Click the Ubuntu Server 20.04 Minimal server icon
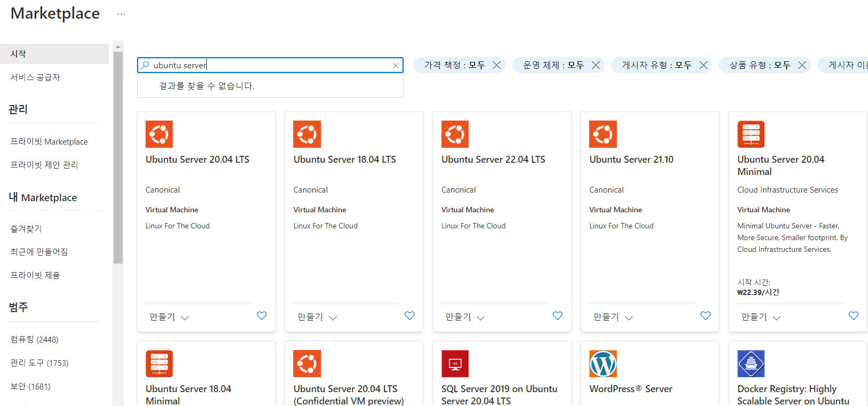Viewport: 868px width, 406px height. [x=751, y=134]
